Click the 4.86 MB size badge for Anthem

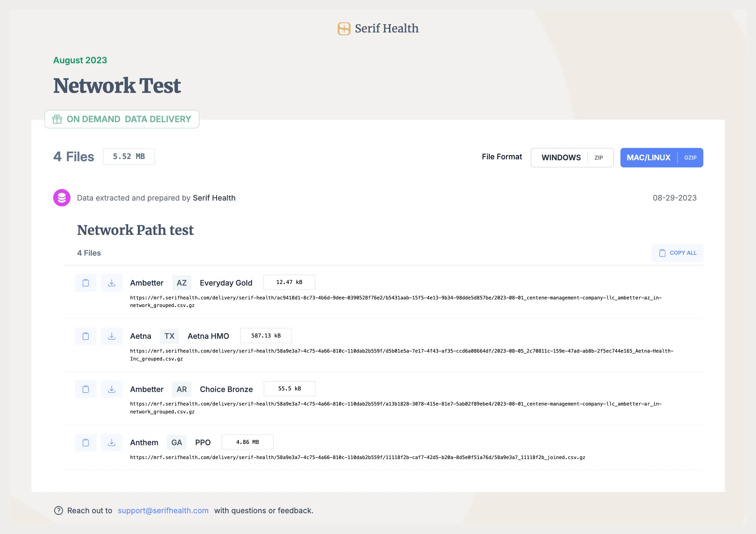[x=247, y=442]
